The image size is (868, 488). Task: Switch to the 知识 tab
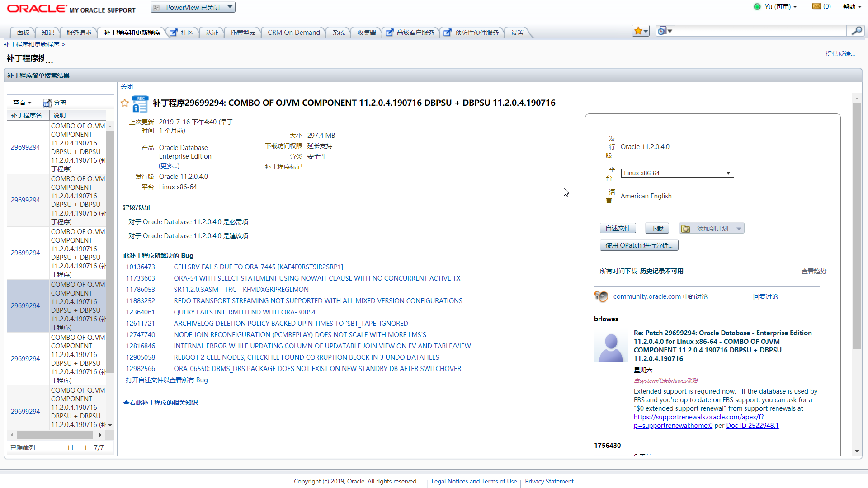(x=47, y=32)
